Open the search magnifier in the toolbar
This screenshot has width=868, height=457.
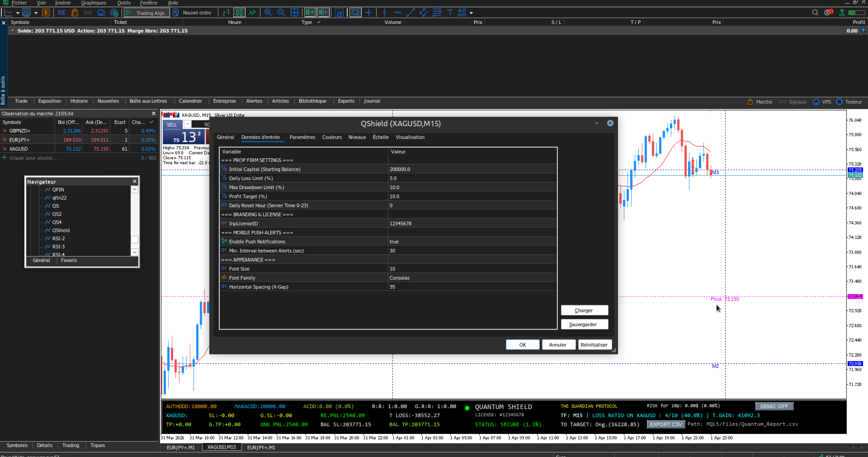815,13
